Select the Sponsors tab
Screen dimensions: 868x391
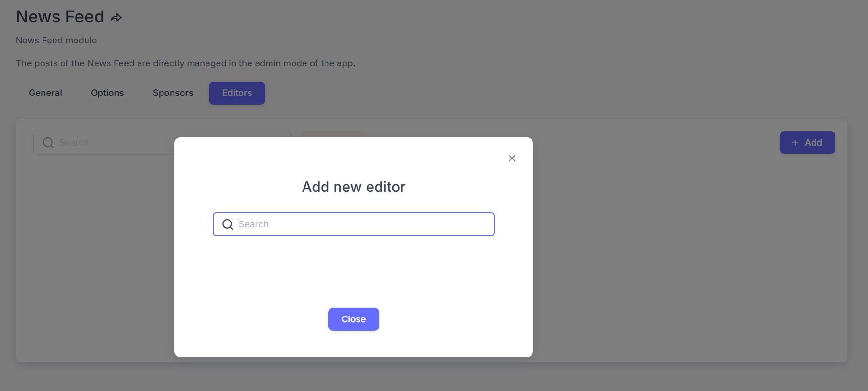point(173,93)
